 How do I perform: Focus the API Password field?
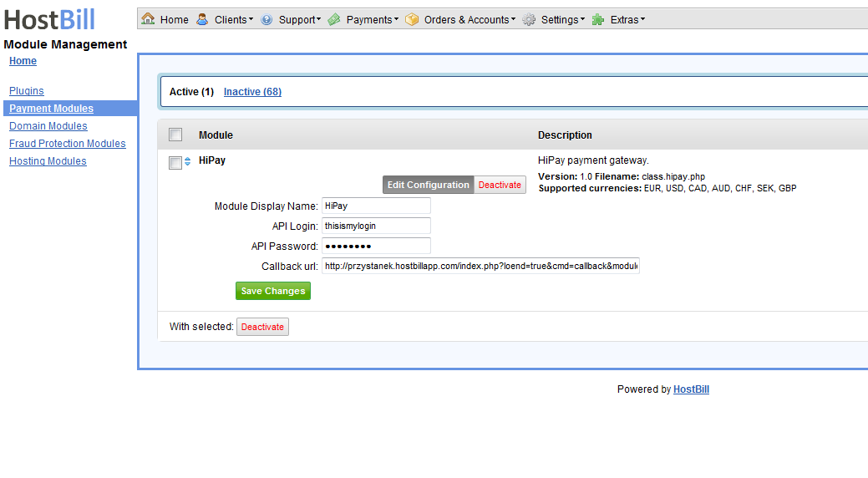pos(376,246)
